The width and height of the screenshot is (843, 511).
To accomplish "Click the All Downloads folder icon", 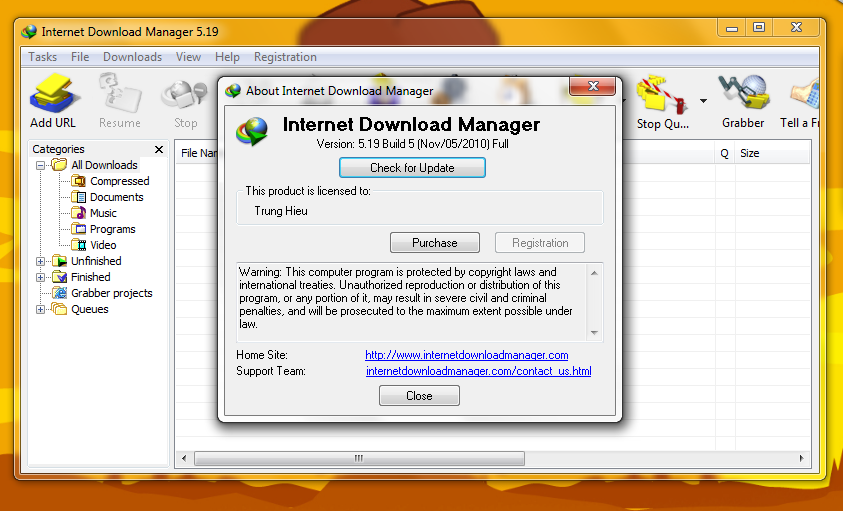I will coord(59,165).
